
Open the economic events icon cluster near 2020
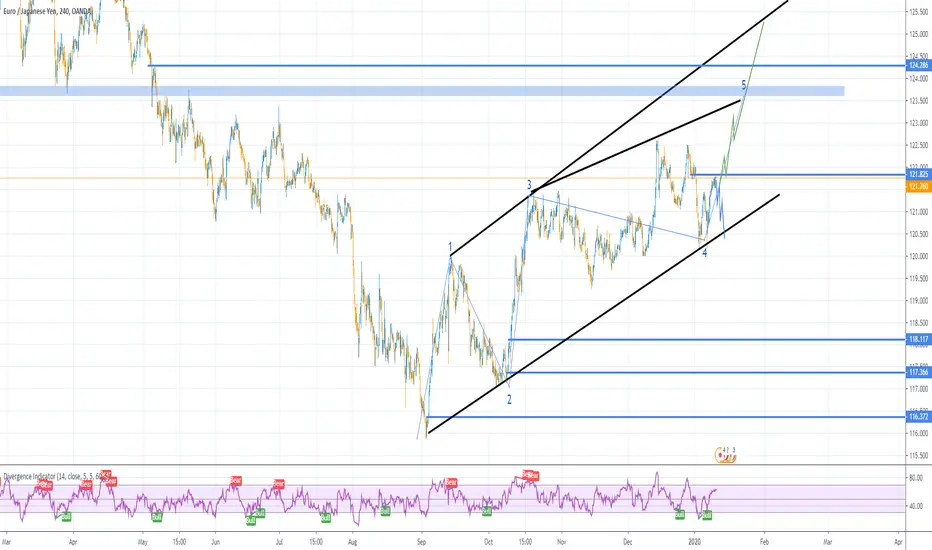point(725,455)
